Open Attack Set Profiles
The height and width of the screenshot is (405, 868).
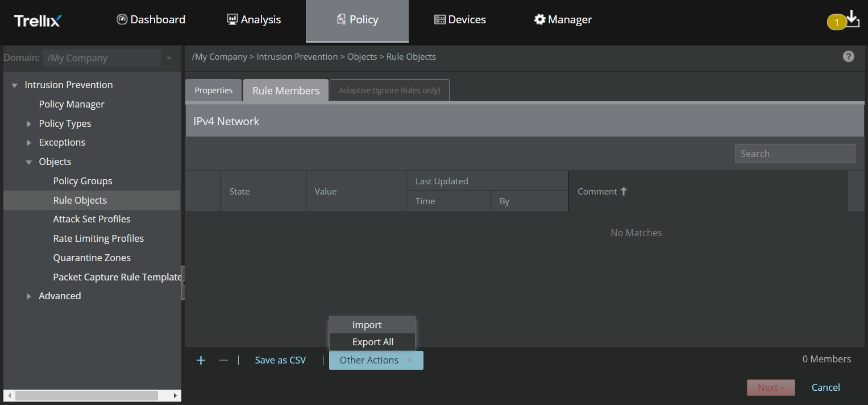pos(92,219)
